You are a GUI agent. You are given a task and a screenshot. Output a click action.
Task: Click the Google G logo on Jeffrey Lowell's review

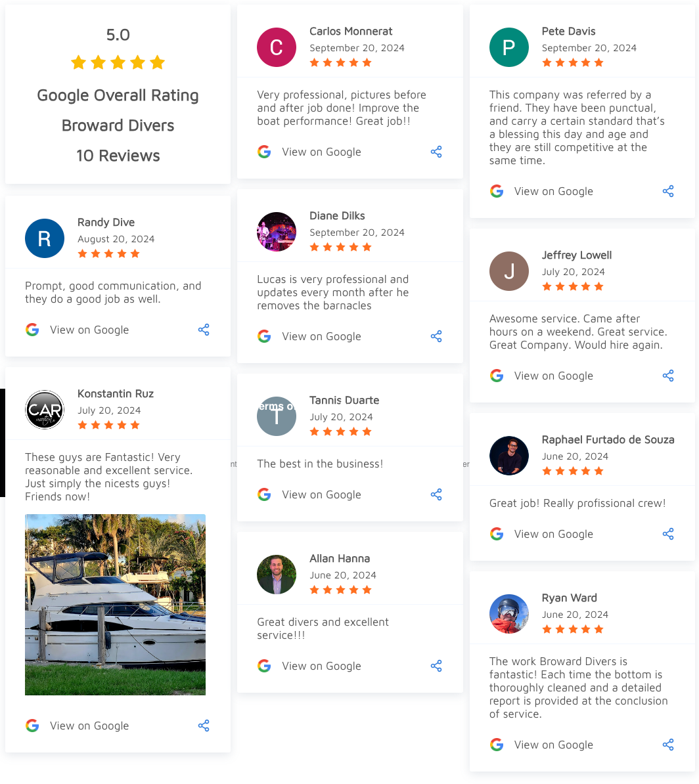[497, 376]
